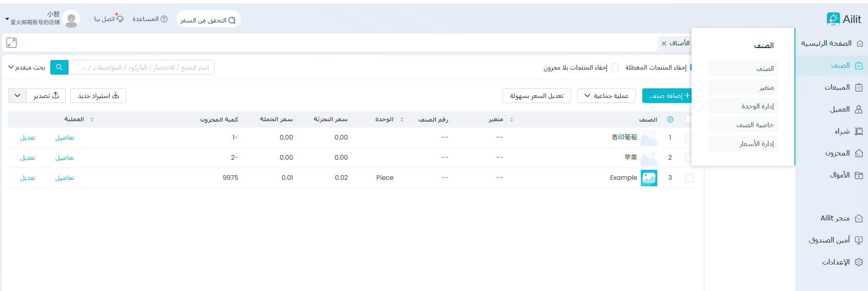Click the Ailit logo icon
This screenshot has width=868, height=291.
833,19
